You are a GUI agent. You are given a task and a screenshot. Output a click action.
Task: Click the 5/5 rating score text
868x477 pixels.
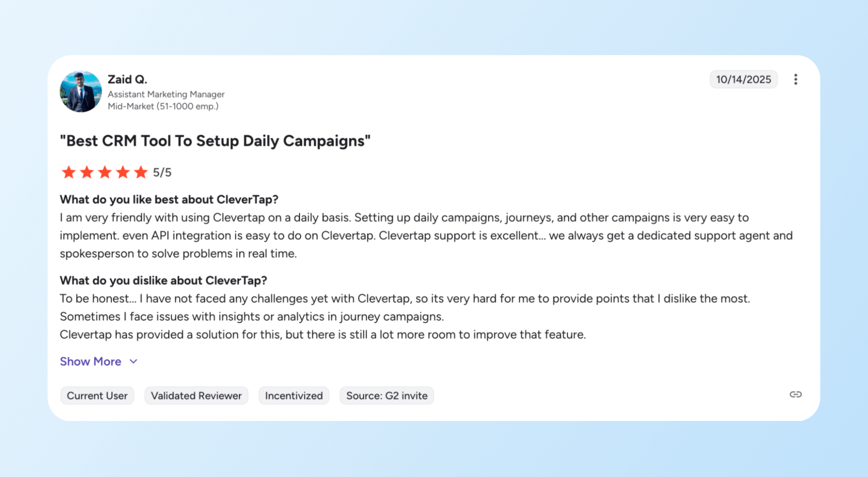[x=162, y=172]
